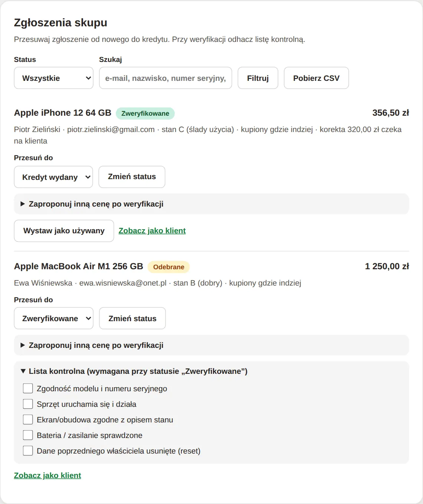
Task: Click the Wystaw jako używany button
Action: (64, 231)
